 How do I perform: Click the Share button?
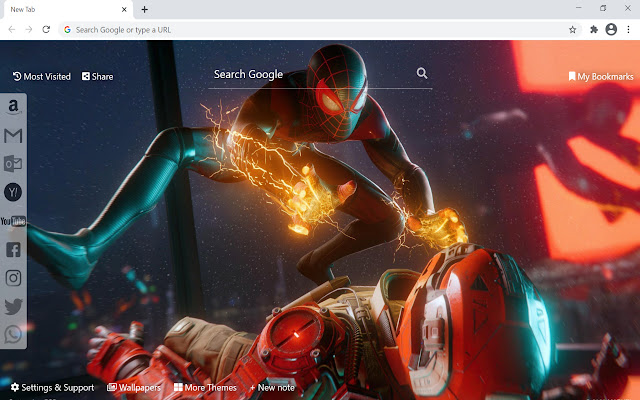[x=98, y=76]
